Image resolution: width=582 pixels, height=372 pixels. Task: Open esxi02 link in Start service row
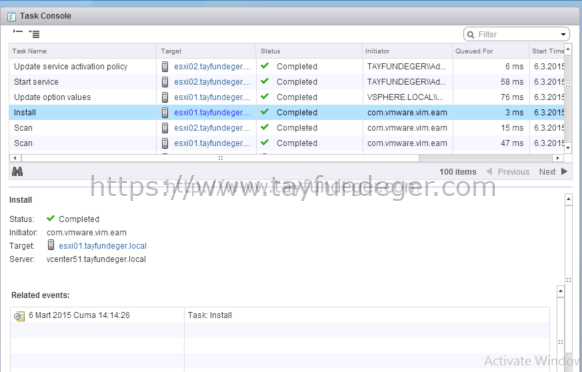212,82
